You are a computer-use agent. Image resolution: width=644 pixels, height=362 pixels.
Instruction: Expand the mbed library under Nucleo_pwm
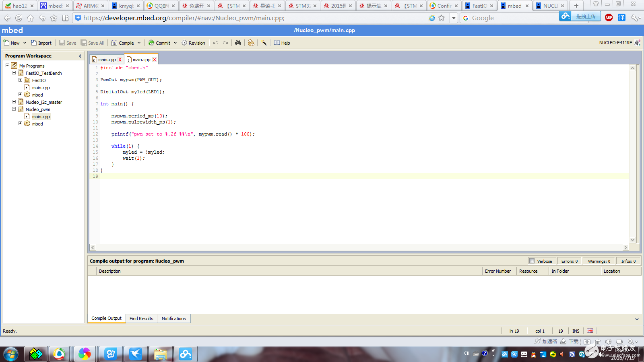(x=20, y=123)
